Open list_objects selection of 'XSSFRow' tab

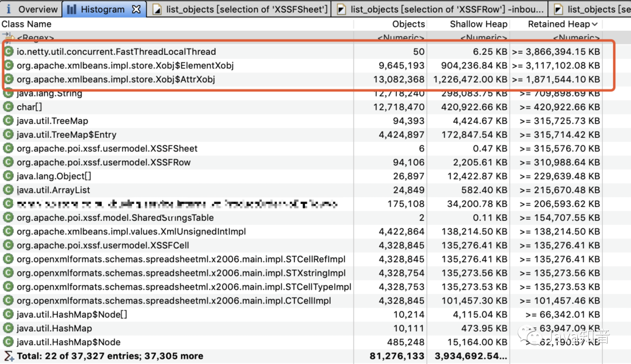point(440,9)
